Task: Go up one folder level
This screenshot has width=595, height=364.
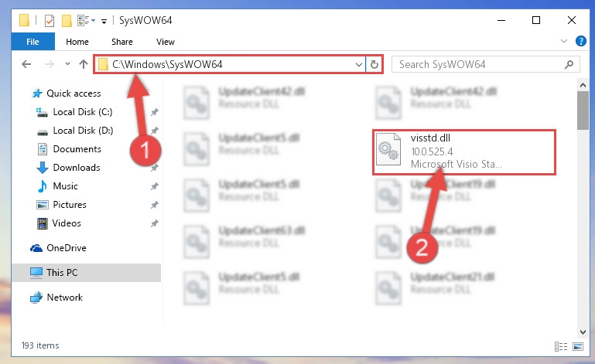Action: point(84,64)
